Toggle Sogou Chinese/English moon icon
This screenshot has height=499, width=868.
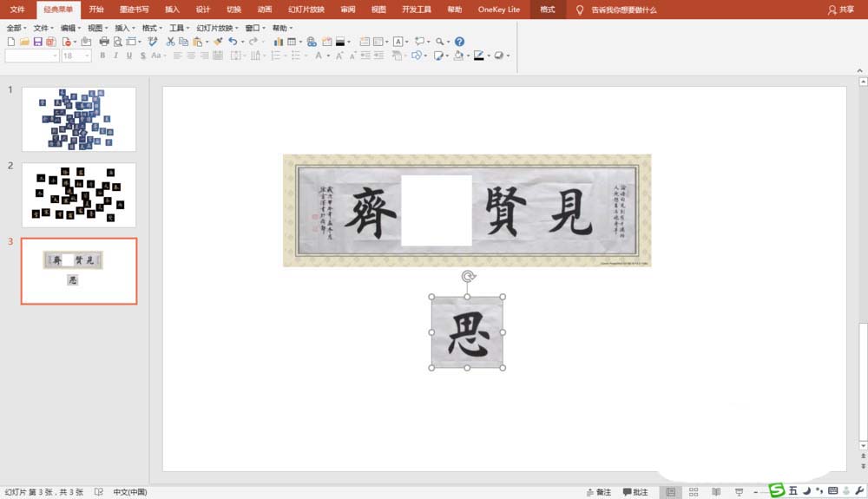pyautogui.click(x=806, y=490)
